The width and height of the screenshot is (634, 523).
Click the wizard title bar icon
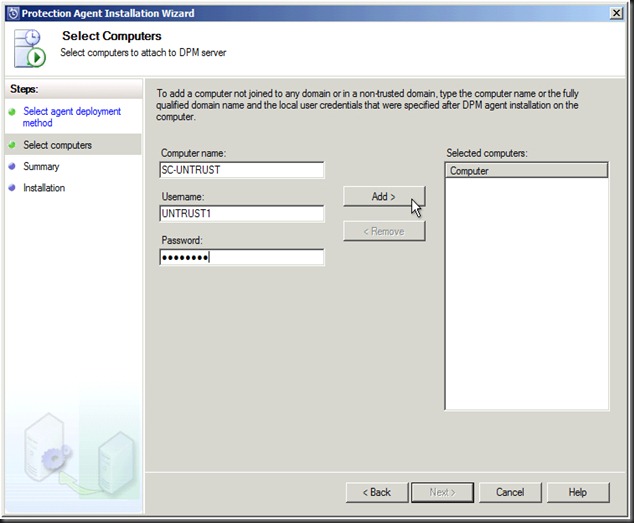tap(13, 13)
